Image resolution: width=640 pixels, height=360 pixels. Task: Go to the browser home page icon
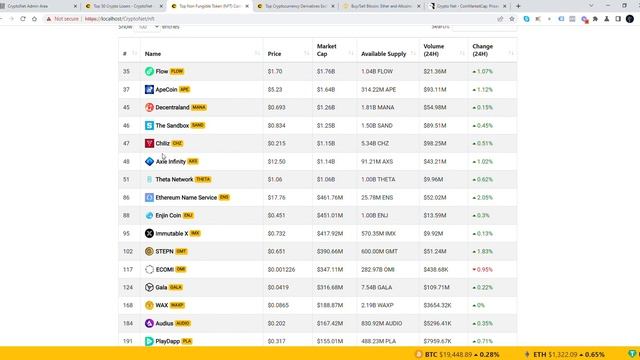point(35,19)
